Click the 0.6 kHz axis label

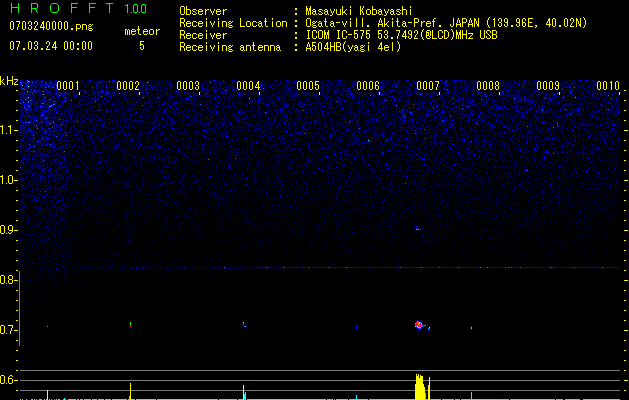click(7, 380)
